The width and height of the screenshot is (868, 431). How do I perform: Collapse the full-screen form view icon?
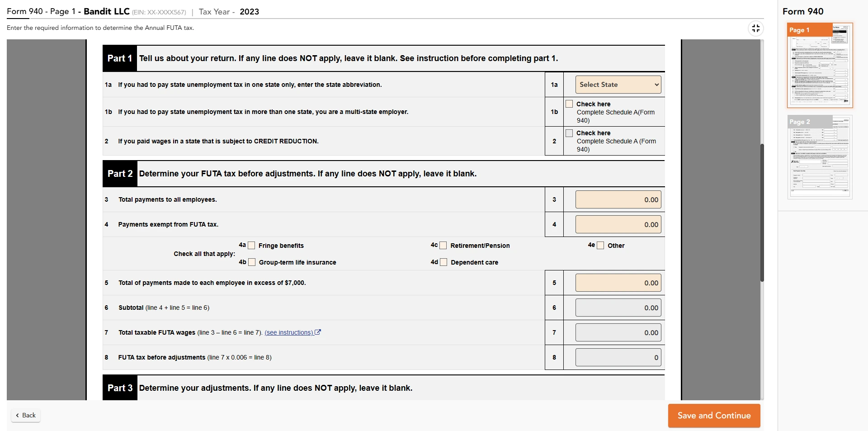coord(755,28)
